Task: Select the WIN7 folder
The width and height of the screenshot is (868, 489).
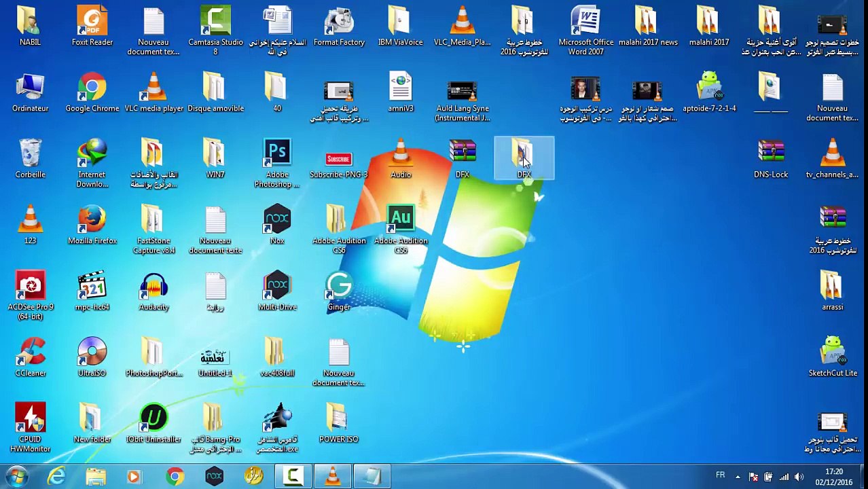Action: point(215,158)
